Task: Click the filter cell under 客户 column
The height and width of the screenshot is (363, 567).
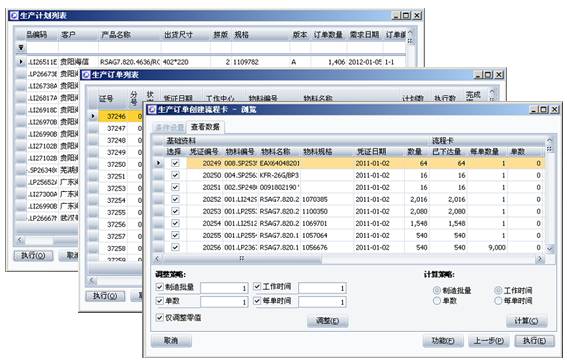Action: 78,47
